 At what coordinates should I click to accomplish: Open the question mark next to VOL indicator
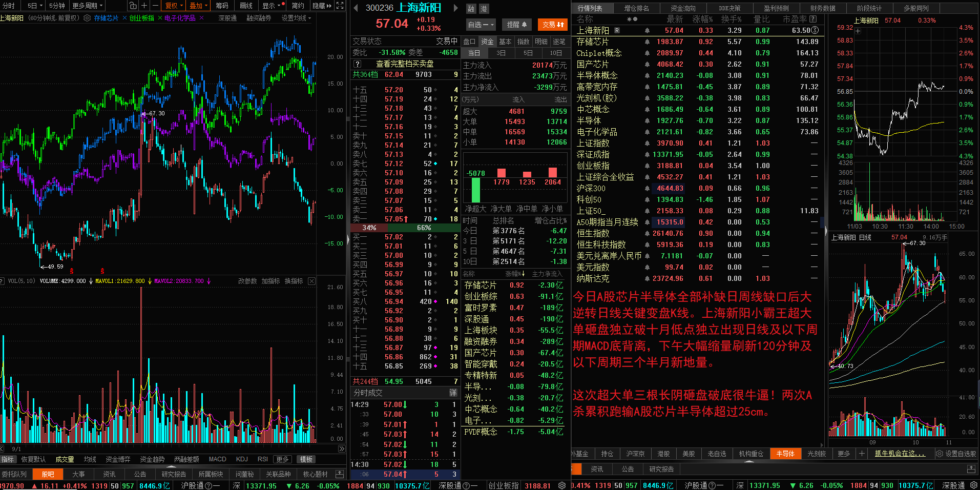point(2,281)
